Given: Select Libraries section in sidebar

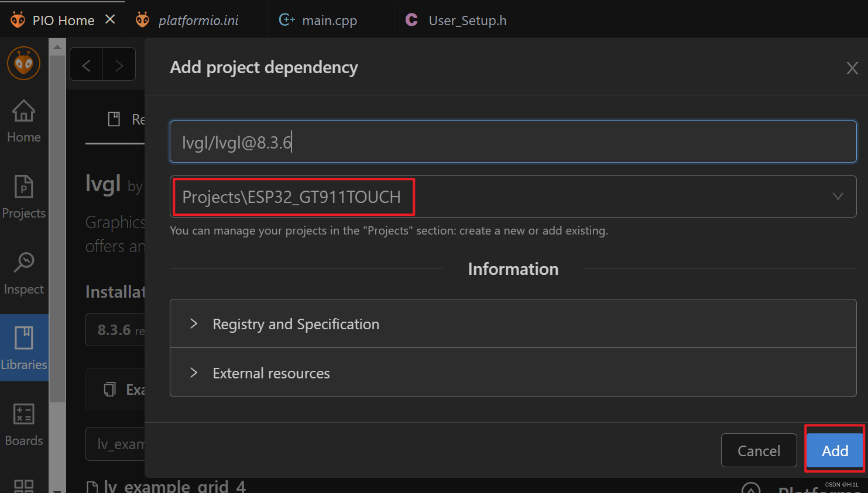Looking at the screenshot, I should pos(24,349).
